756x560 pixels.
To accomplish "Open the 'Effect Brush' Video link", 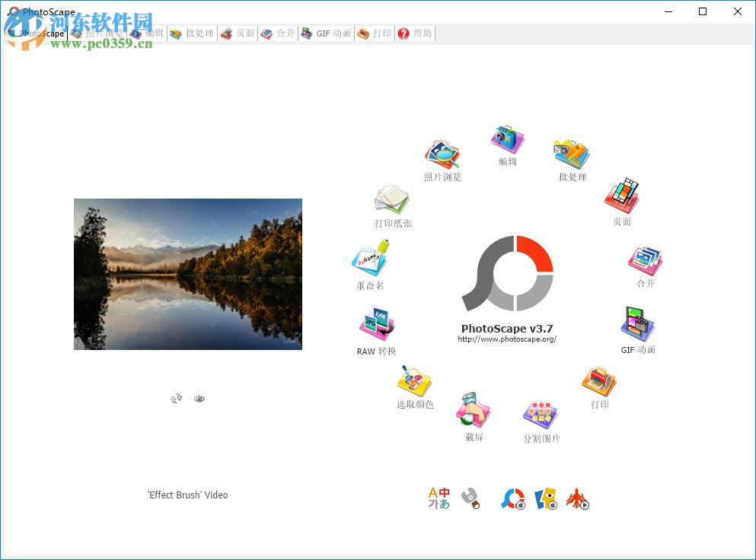I will coord(187,495).
